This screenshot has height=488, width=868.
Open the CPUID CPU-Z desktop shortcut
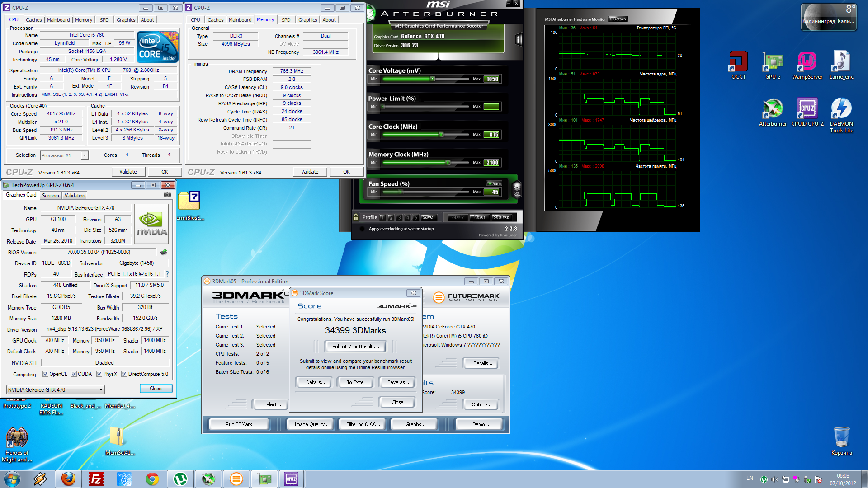click(x=807, y=112)
